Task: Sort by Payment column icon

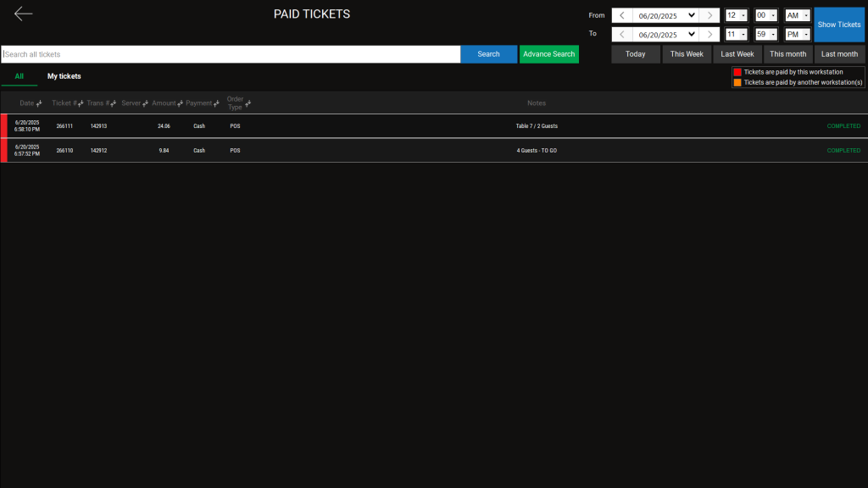Action: point(216,103)
